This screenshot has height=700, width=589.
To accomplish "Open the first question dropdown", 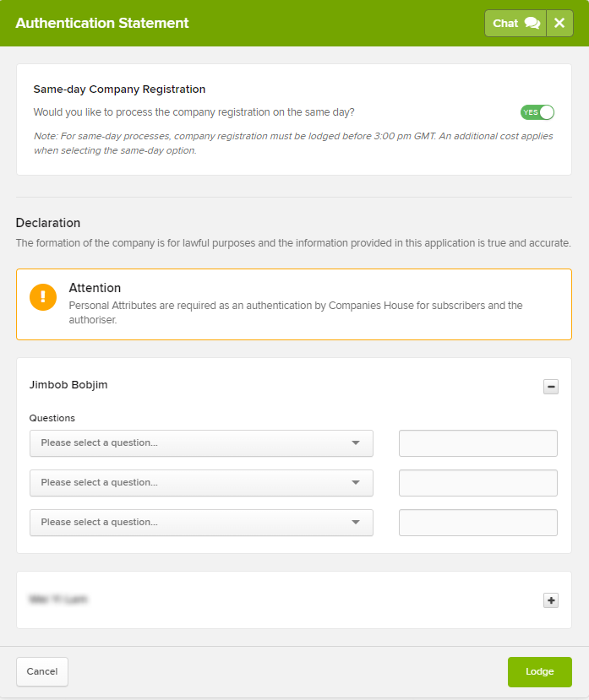I will pyautogui.click(x=201, y=442).
